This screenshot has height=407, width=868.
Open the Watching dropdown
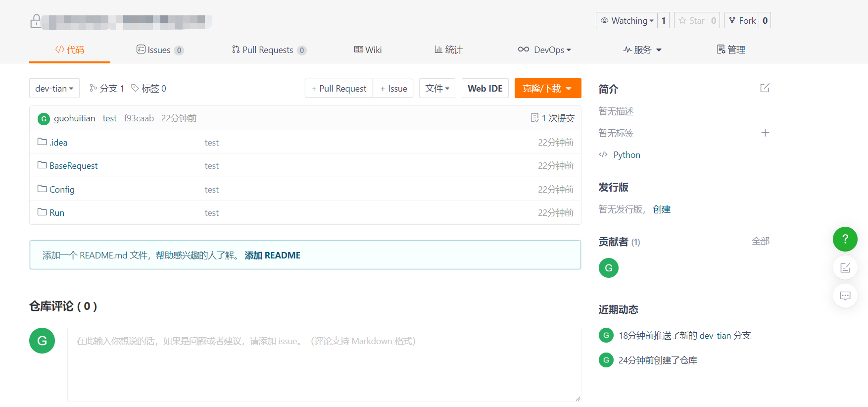pos(627,20)
